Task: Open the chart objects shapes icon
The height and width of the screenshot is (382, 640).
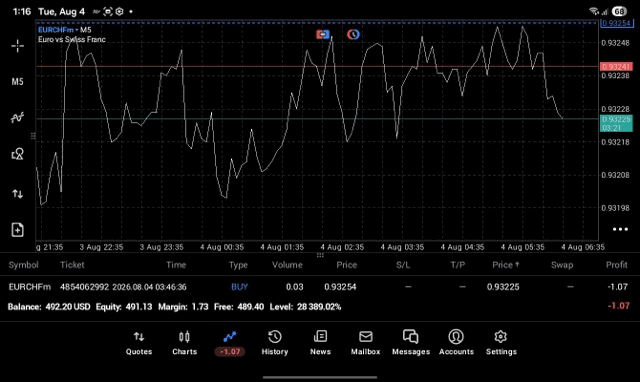Action: coord(17,154)
